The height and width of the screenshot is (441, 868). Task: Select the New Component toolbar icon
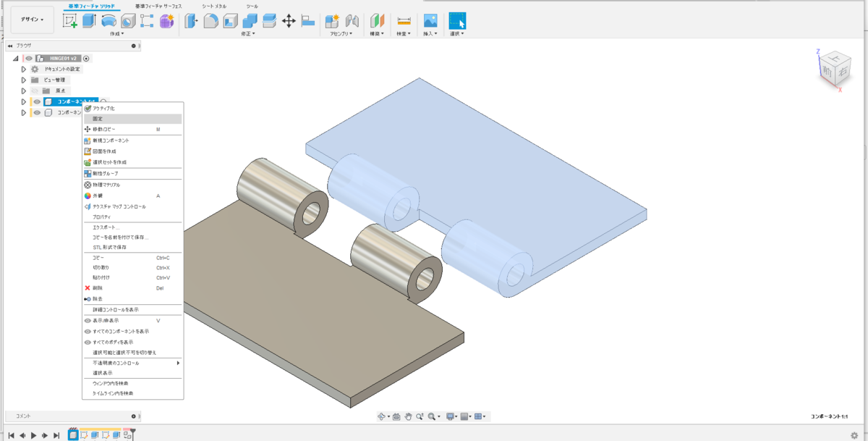coord(333,21)
